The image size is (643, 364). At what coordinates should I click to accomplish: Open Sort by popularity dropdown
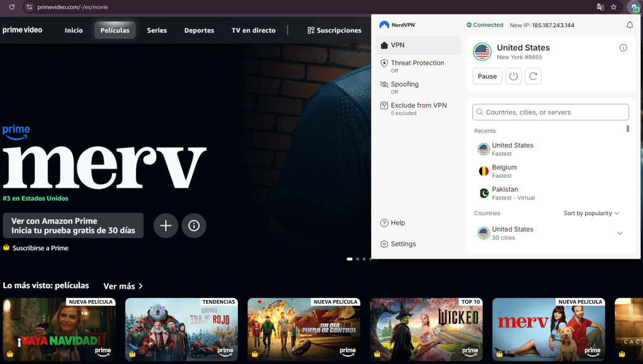pyautogui.click(x=592, y=213)
